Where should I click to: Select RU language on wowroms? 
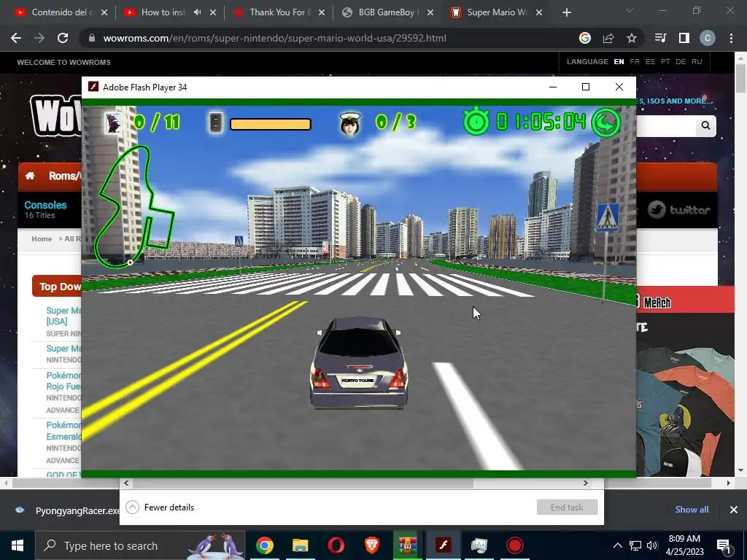pos(697,62)
